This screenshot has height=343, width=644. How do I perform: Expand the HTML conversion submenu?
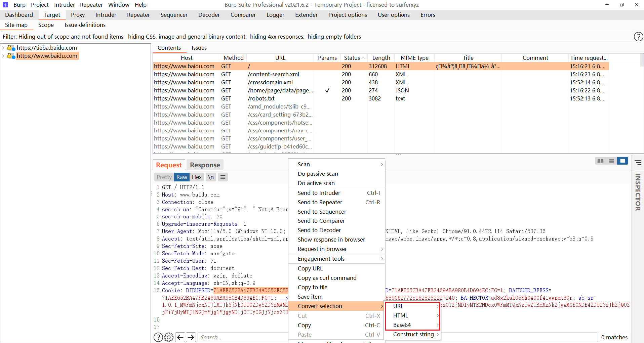[x=412, y=315]
